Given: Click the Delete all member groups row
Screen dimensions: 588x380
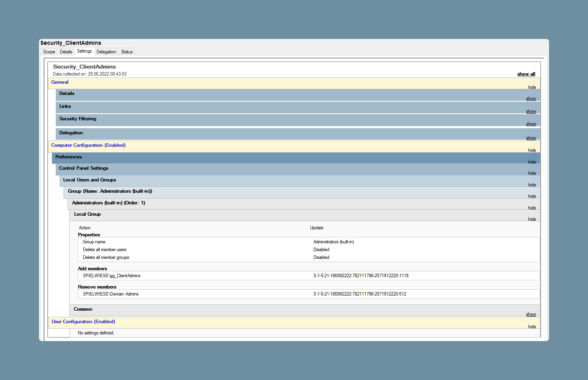Looking at the screenshot, I should pos(309,257).
